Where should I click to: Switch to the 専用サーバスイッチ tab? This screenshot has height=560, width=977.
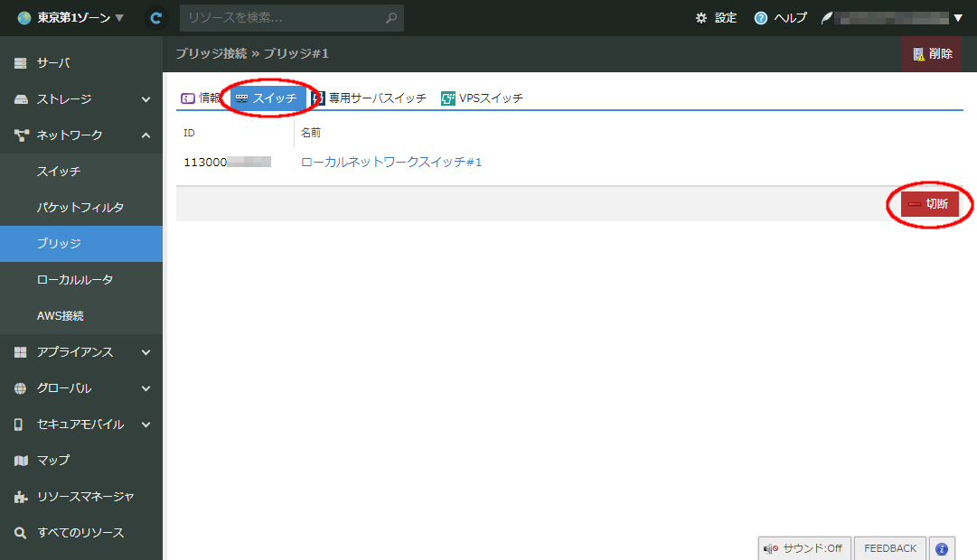(x=369, y=98)
